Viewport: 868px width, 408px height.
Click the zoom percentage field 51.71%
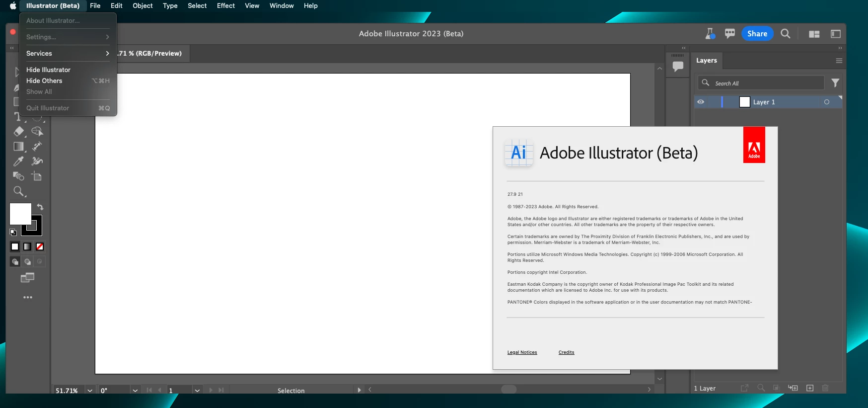69,391
